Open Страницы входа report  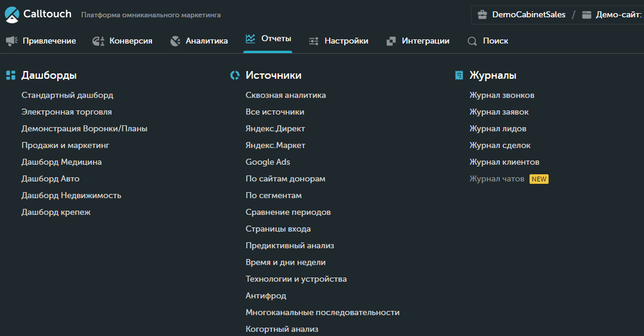(x=278, y=229)
